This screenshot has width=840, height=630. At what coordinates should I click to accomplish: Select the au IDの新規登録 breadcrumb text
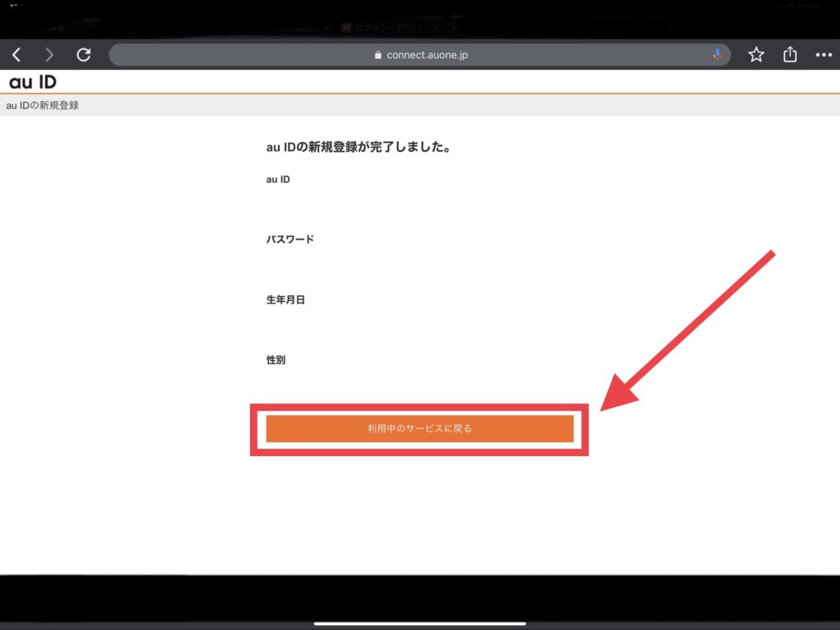(43, 106)
